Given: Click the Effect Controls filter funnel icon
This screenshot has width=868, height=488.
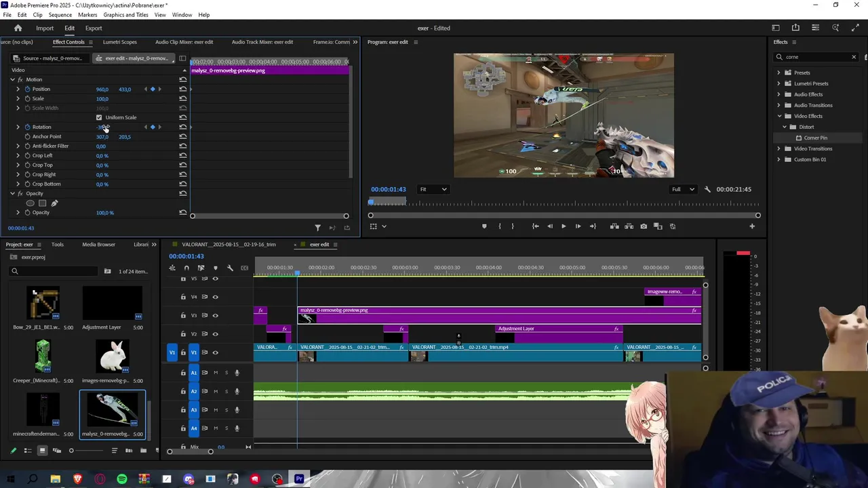Looking at the screenshot, I should point(317,228).
